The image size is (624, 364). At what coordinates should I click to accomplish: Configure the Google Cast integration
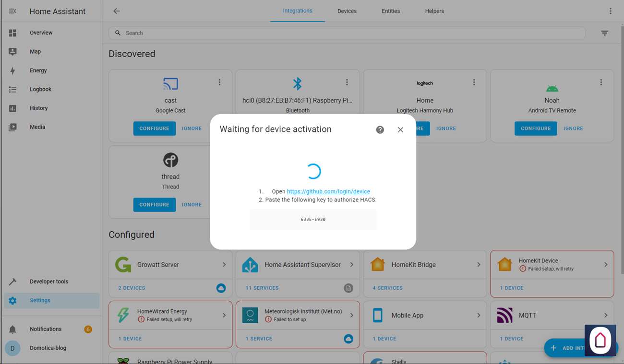click(x=155, y=129)
